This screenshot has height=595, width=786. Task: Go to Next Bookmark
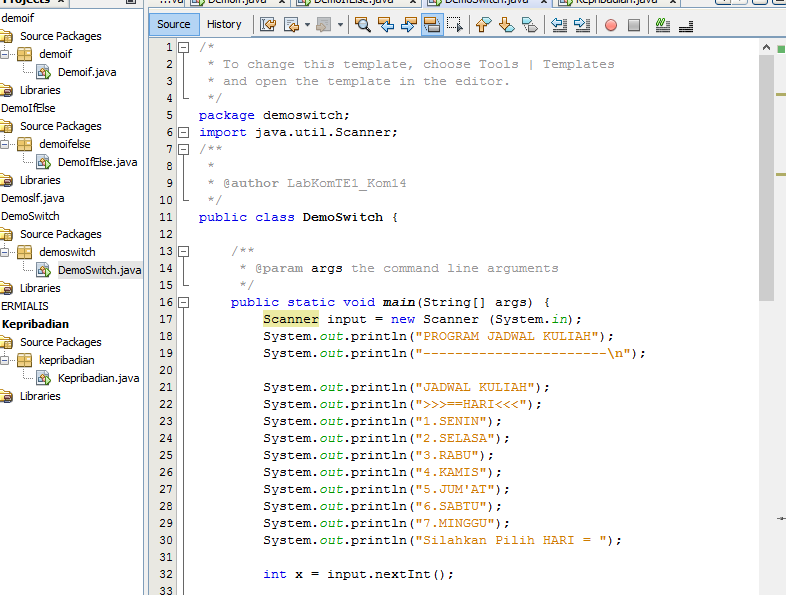click(x=506, y=24)
